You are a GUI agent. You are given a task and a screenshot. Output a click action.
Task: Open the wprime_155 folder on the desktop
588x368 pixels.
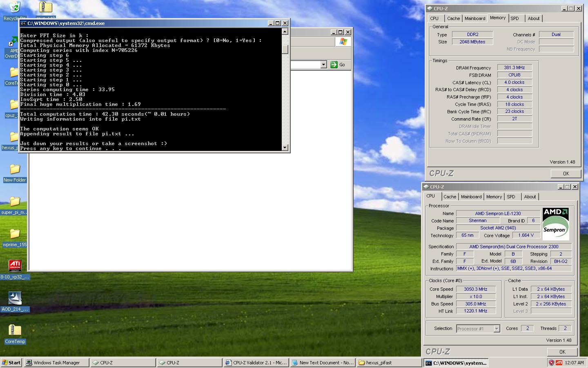(15, 233)
